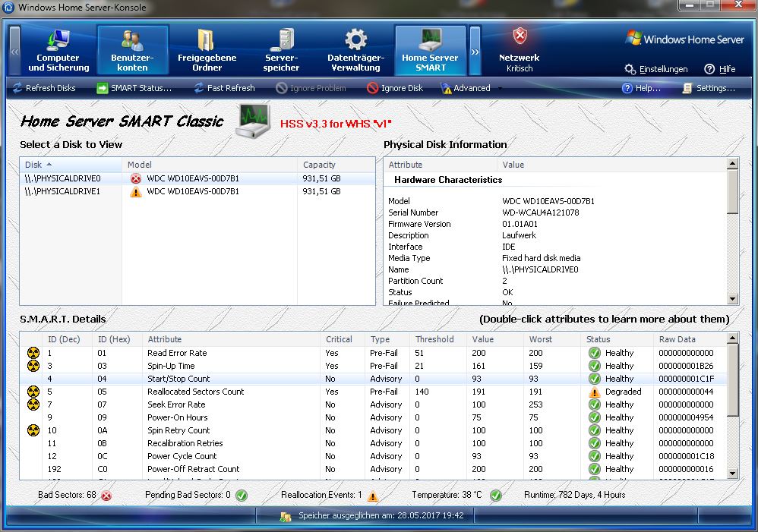This screenshot has width=758, height=532.
Task: Expand the Advanced menu dropdown arrow
Action: tap(500, 89)
